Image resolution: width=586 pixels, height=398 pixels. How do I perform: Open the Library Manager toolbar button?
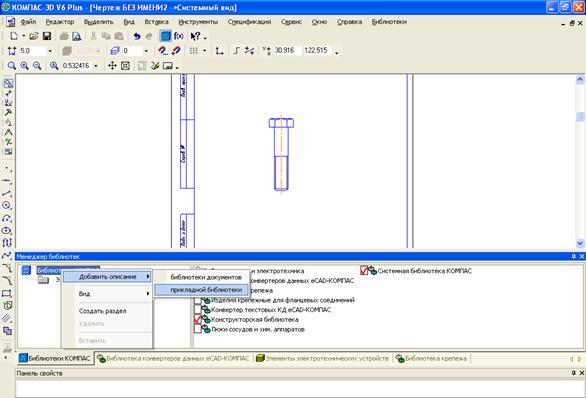point(165,36)
